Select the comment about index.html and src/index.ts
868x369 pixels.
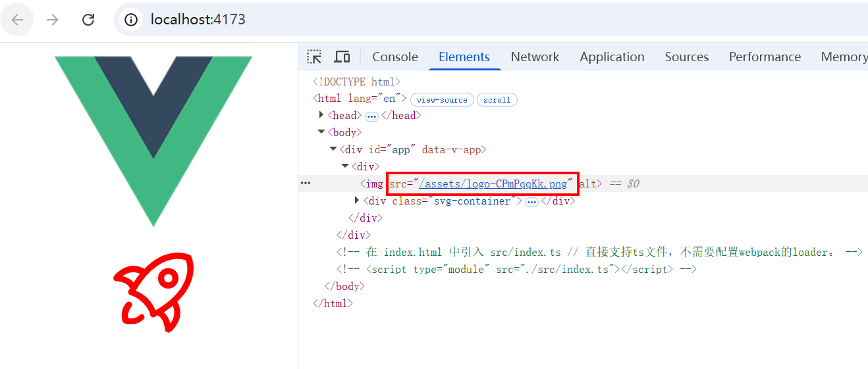point(599,252)
